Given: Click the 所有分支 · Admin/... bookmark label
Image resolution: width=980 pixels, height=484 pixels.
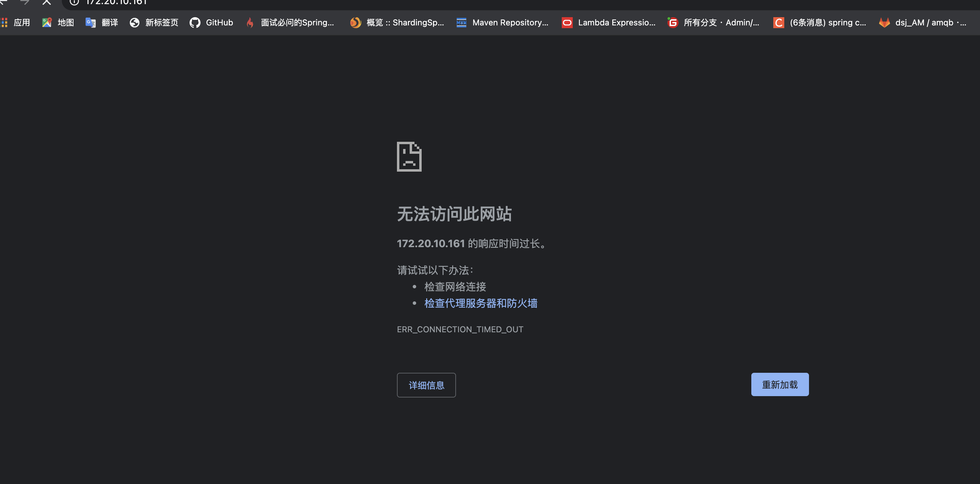Looking at the screenshot, I should coord(721,23).
